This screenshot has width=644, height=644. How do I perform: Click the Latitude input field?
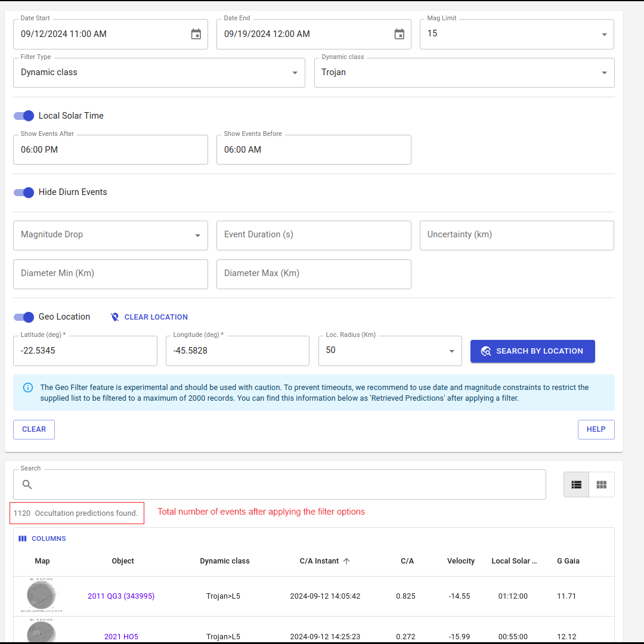tap(85, 351)
